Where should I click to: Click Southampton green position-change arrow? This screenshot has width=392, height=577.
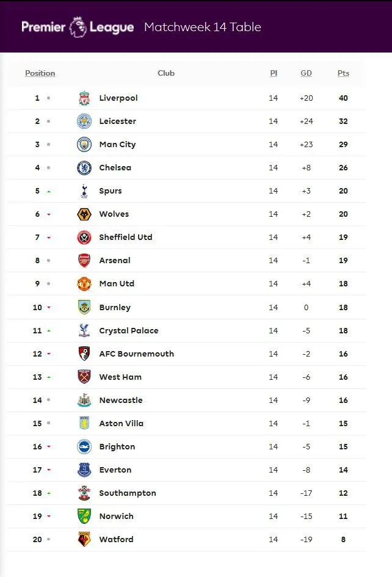pos(49,493)
